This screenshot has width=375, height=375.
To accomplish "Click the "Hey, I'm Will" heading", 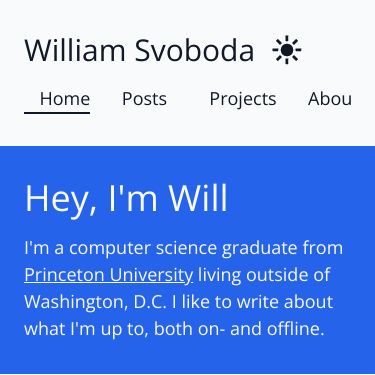I will click(x=126, y=199).
